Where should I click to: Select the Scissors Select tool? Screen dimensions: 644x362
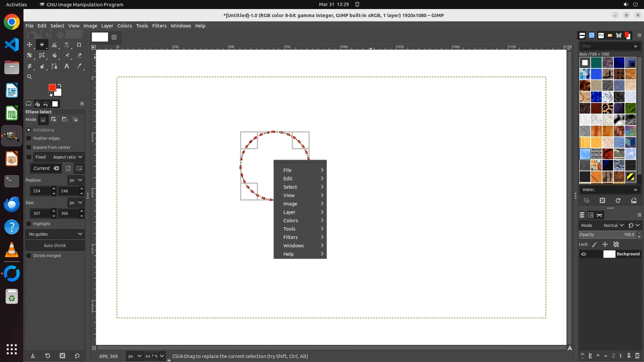[x=54, y=45]
